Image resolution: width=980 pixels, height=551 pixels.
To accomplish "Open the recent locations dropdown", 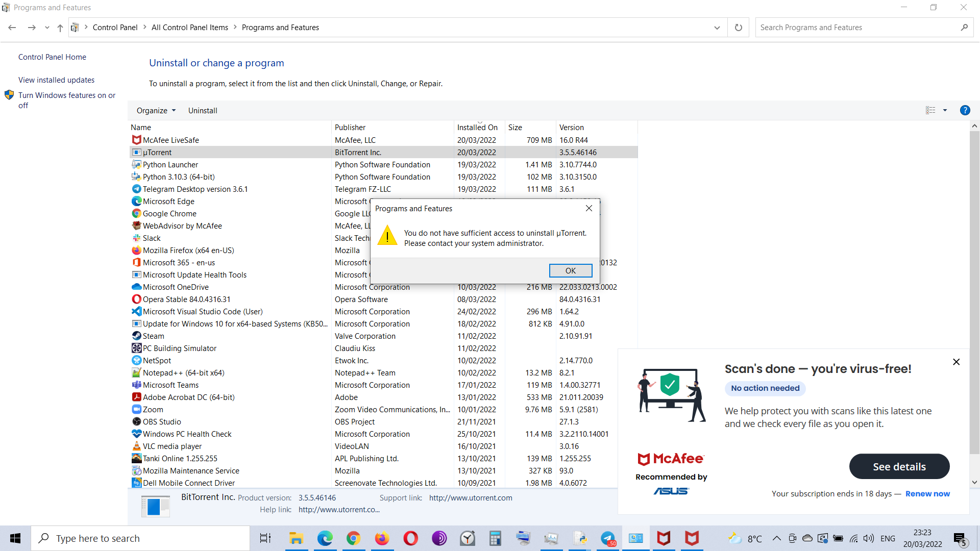I will click(47, 28).
